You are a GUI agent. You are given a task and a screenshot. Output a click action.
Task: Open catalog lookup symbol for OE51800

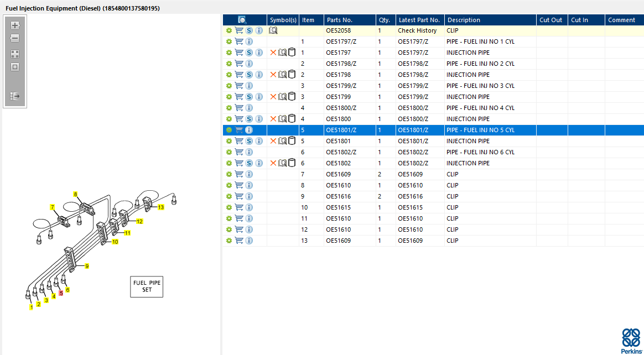tap(282, 119)
